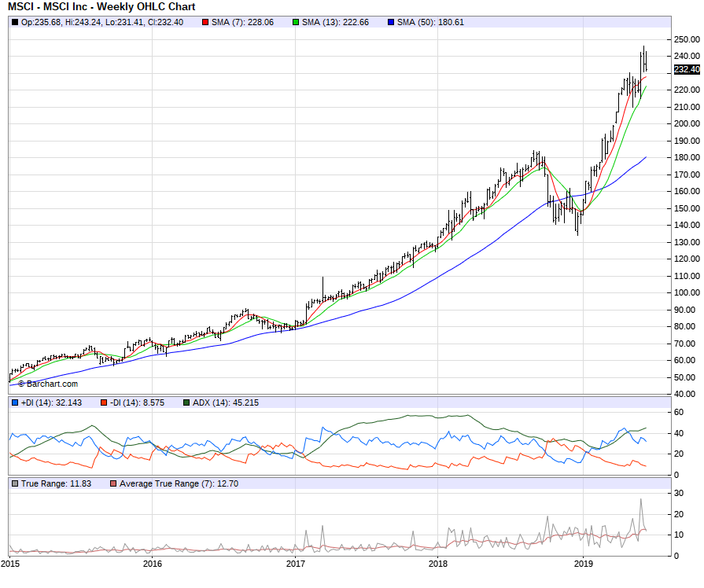Click the 30 label on the True Range axis
Screen dimensions: 704x588
tap(679, 493)
